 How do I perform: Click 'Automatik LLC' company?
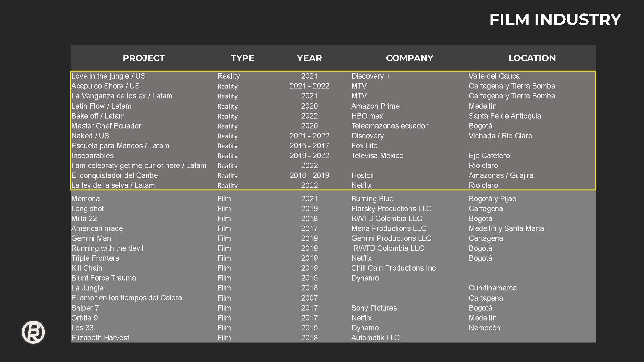tap(375, 338)
